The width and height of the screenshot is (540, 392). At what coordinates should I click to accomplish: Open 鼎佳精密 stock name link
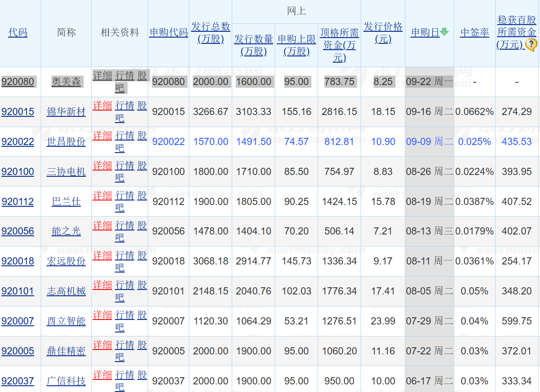pos(66,351)
